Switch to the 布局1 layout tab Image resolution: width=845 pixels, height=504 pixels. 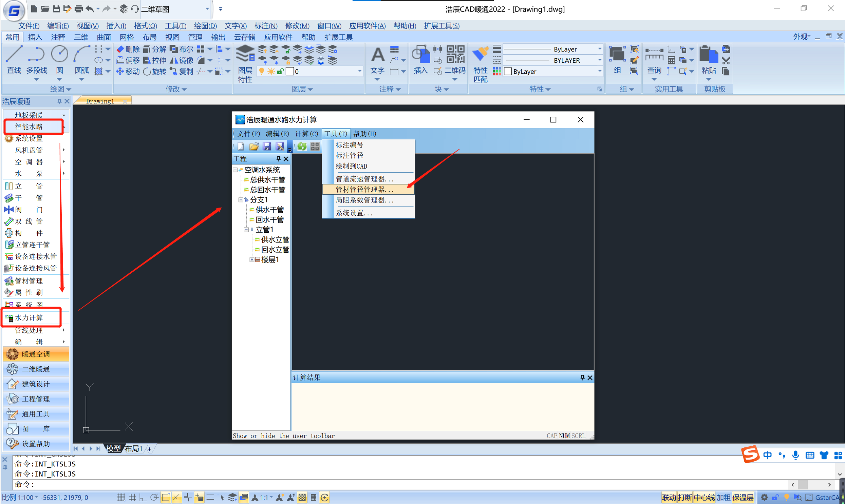(133, 449)
